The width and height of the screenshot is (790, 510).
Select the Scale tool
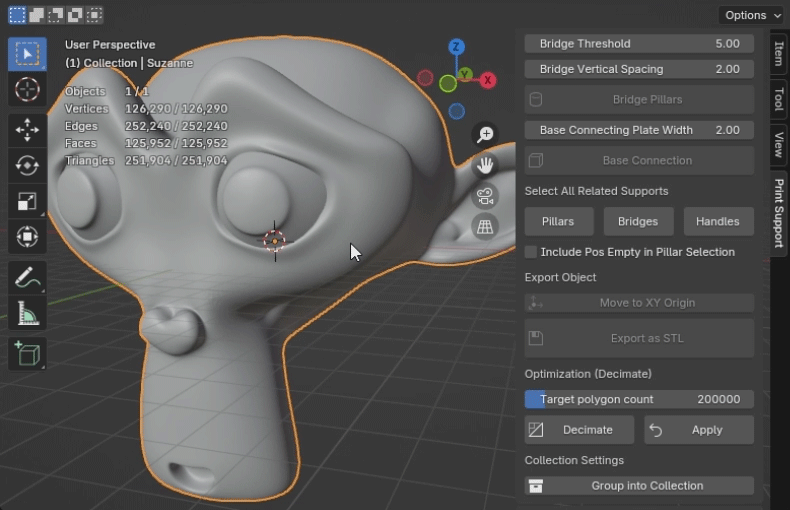pyautogui.click(x=27, y=201)
